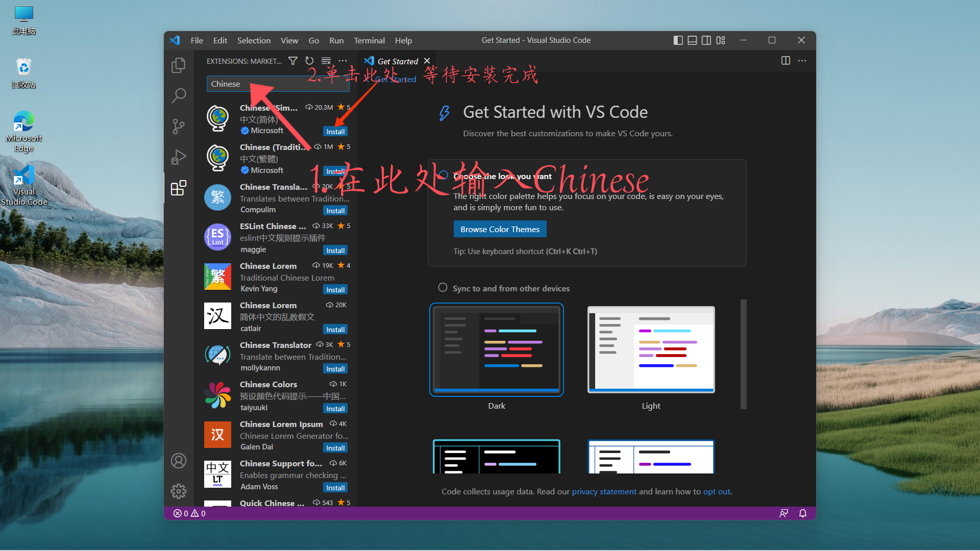Open the Run and Debug view
The image size is (980, 551).
coord(178,157)
